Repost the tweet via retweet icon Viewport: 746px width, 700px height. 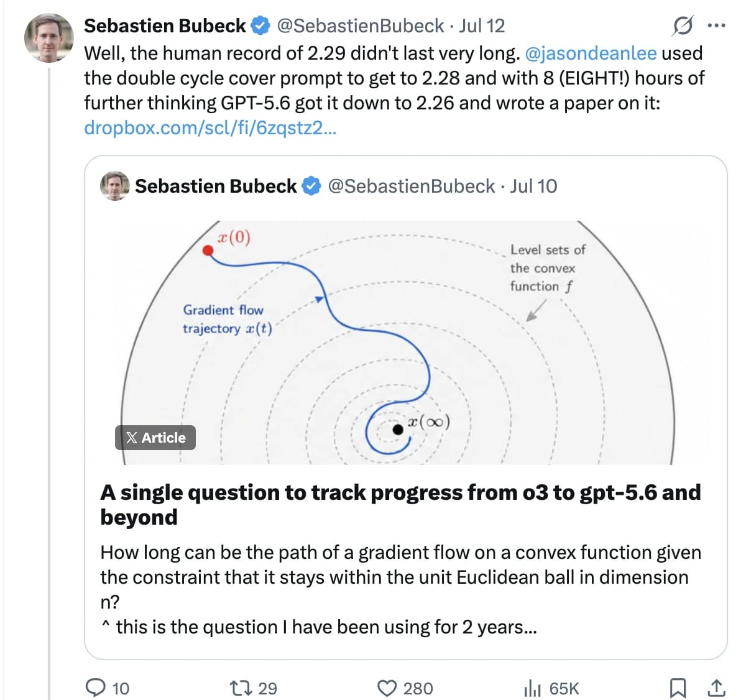(x=253, y=688)
